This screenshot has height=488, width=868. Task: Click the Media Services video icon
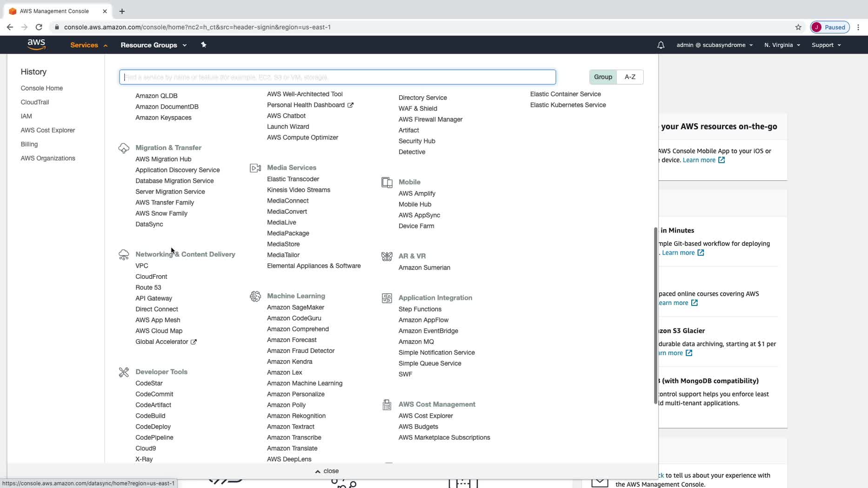point(255,168)
